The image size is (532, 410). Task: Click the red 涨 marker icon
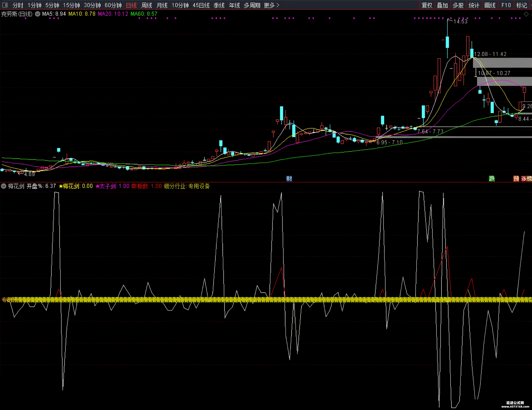pos(524,179)
